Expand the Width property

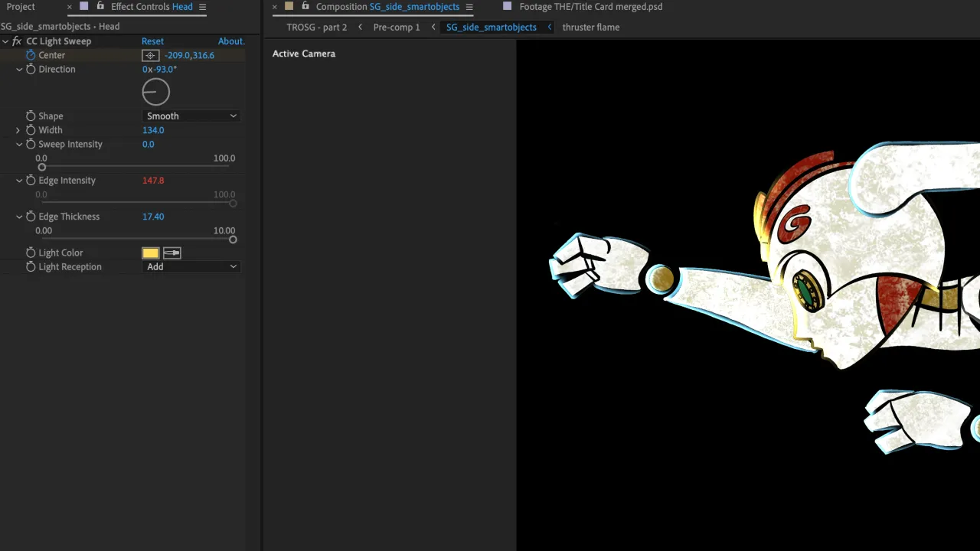[18, 130]
